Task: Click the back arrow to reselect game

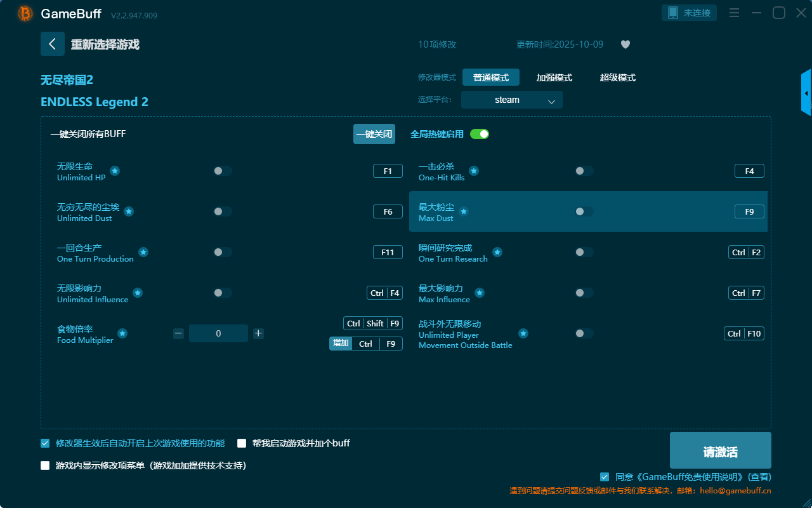Action: 53,44
